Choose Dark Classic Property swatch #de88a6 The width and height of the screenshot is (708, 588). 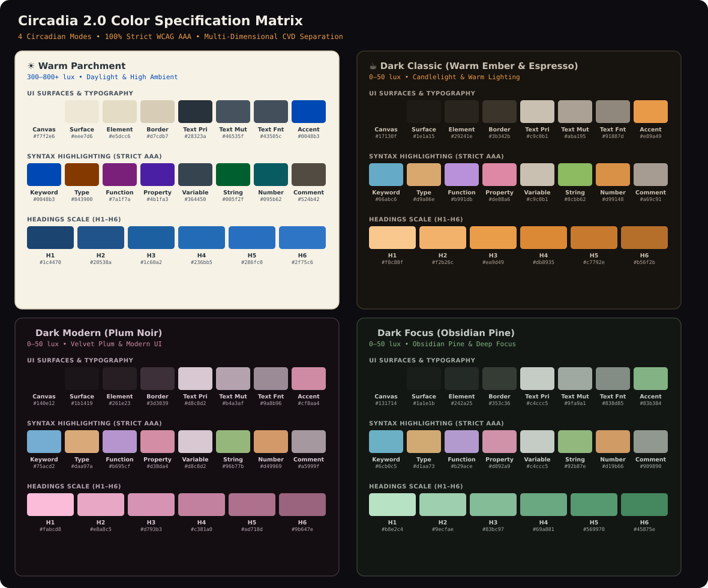(x=499, y=175)
